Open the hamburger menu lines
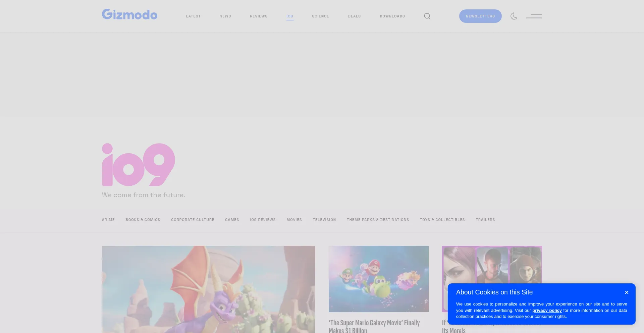The height and width of the screenshot is (333, 644). coord(534,16)
